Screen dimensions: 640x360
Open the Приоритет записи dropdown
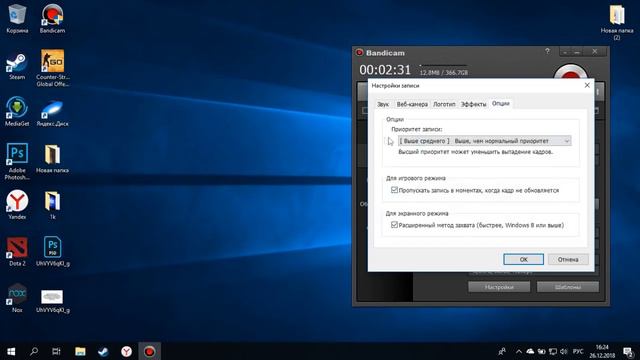484,141
